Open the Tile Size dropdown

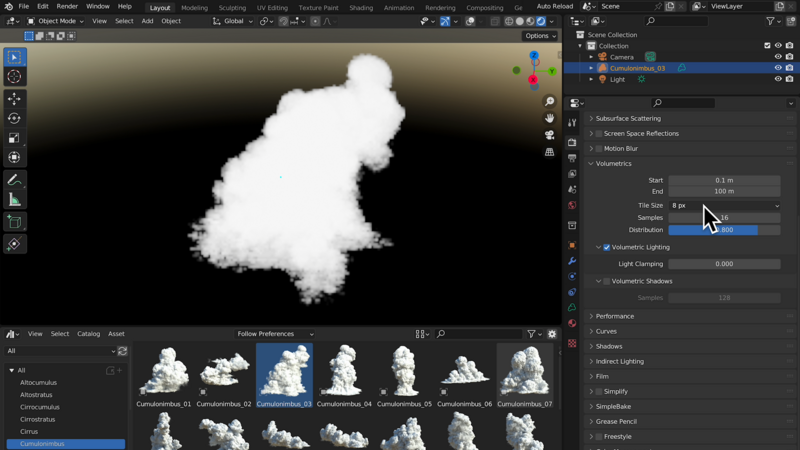724,206
